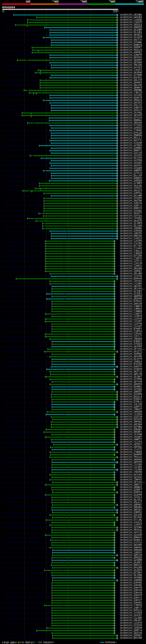Viewport: 146px width, 644px height.
Task: Select the UniRef100_Q119B5 label
Action: (x=131, y=30)
